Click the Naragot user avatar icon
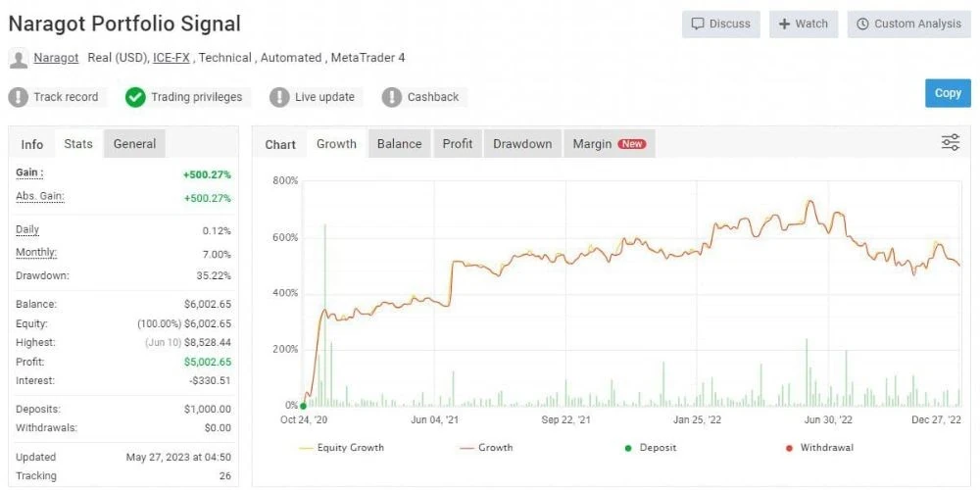This screenshot has width=980, height=490. tap(19, 59)
